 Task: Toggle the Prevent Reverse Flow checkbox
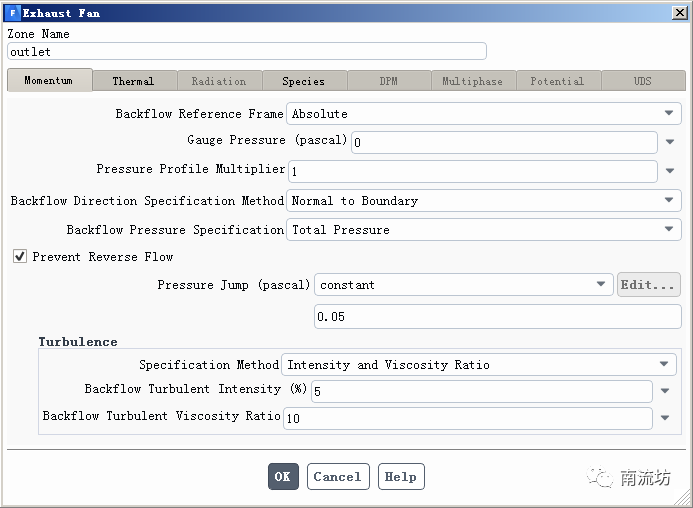20,257
